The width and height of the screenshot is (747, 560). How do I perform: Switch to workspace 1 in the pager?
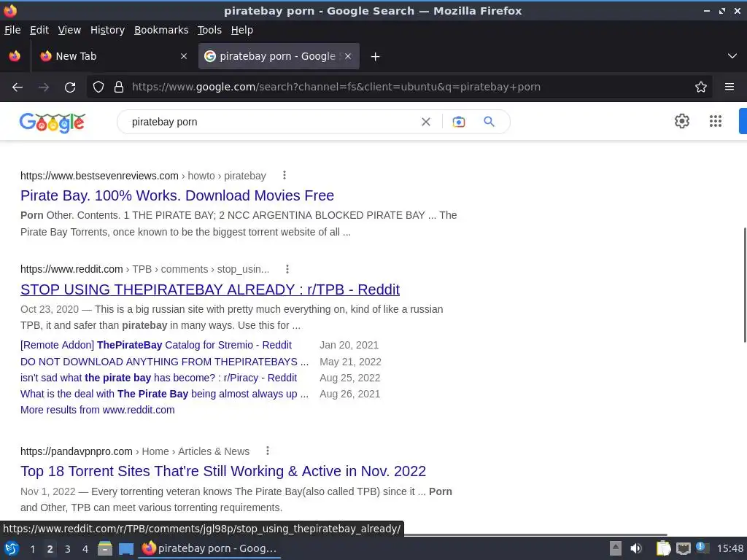coord(32,549)
